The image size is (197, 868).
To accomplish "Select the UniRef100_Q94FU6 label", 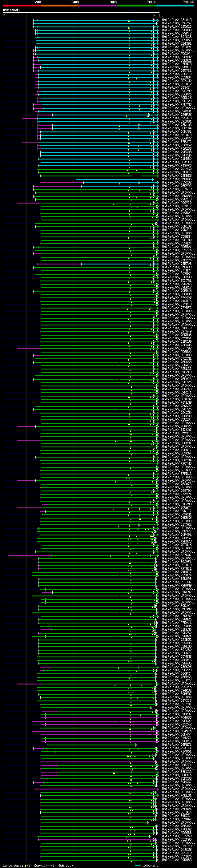I will (x=177, y=115).
